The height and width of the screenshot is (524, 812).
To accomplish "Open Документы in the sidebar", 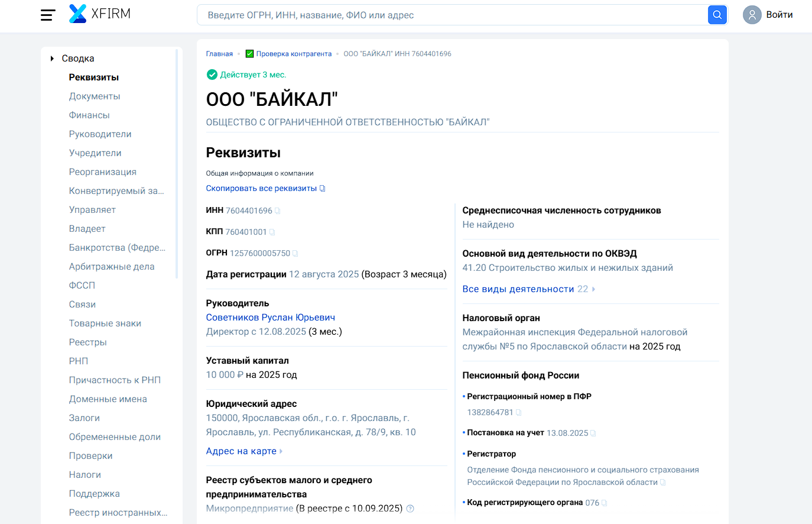I will point(95,96).
